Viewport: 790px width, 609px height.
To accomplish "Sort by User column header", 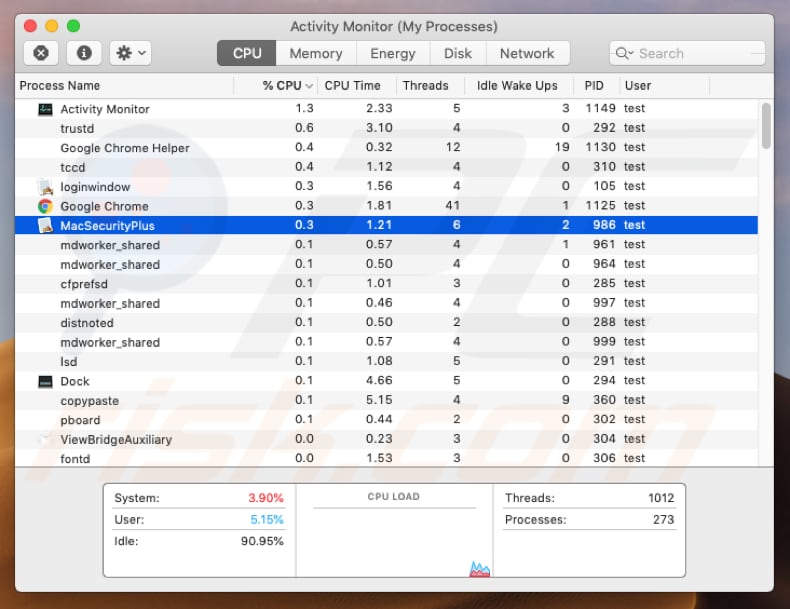I will (x=664, y=86).
